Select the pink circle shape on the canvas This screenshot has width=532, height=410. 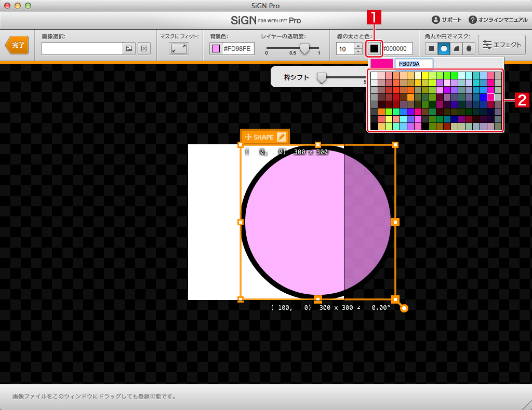(x=317, y=222)
